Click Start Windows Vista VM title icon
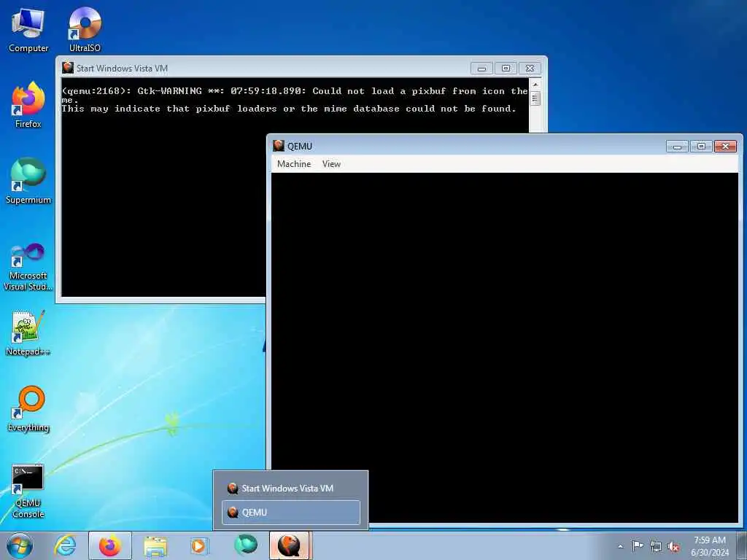The height and width of the screenshot is (560, 747). click(x=68, y=68)
